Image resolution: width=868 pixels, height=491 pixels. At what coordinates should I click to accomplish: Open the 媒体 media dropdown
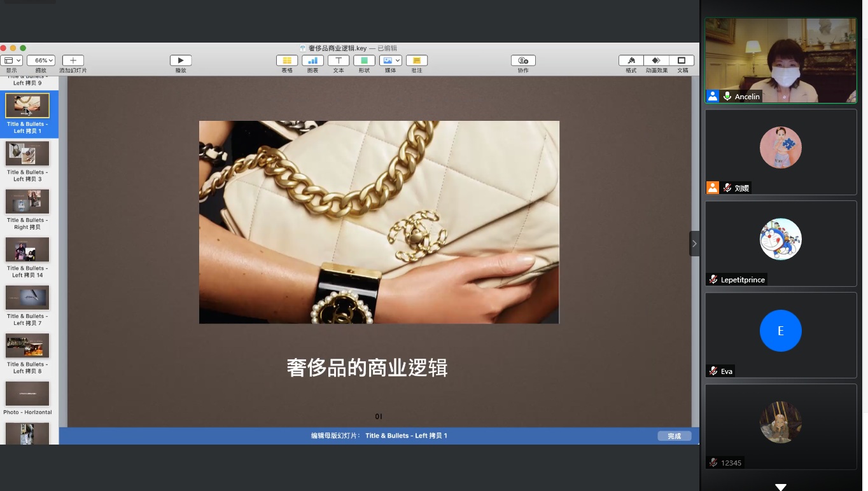390,60
